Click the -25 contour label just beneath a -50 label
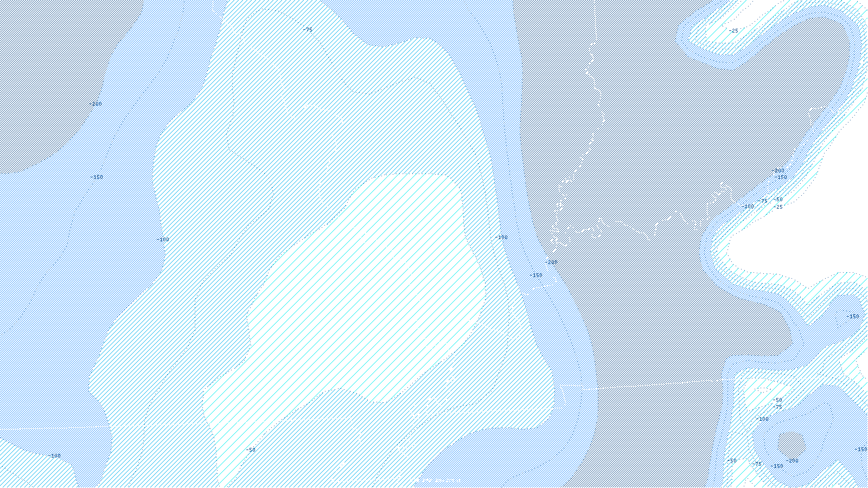The image size is (868, 488). point(778,207)
